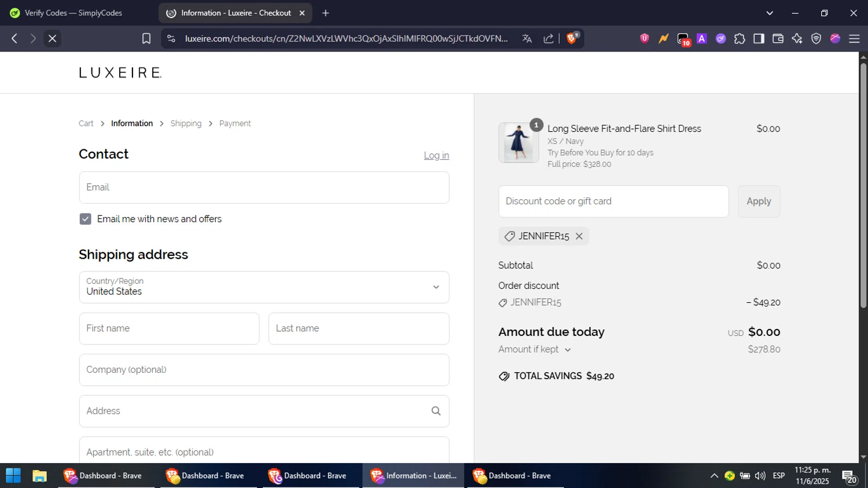This screenshot has width=868, height=488.
Task: Focus the Last name field
Action: (359, 329)
